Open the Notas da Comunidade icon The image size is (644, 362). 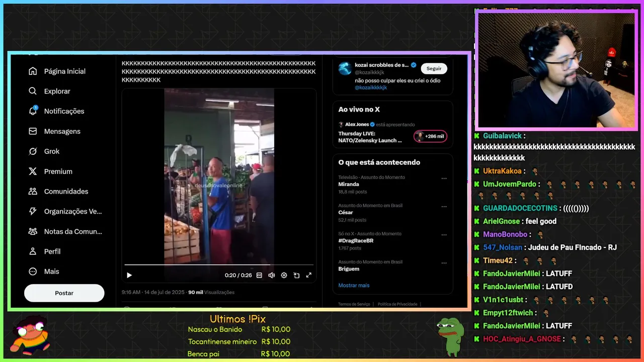point(33,231)
